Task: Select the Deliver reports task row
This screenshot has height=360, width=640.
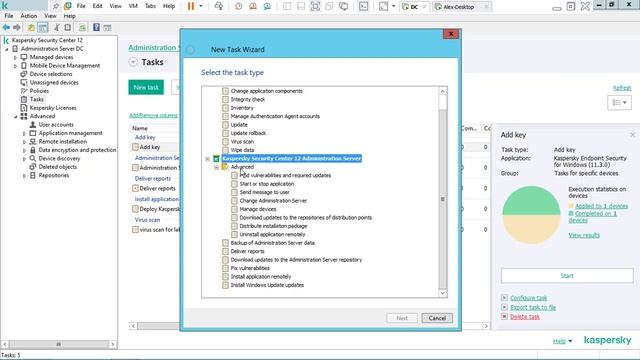Action: click(x=157, y=188)
